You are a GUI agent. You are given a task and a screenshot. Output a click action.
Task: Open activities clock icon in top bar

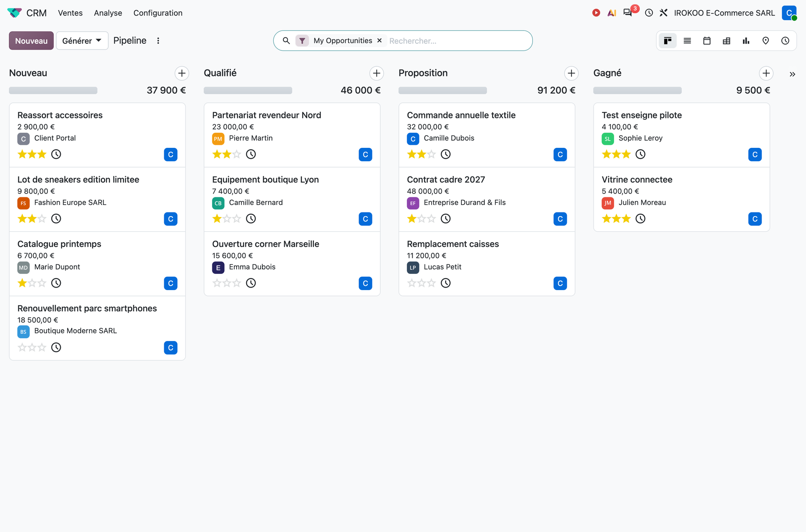click(649, 13)
